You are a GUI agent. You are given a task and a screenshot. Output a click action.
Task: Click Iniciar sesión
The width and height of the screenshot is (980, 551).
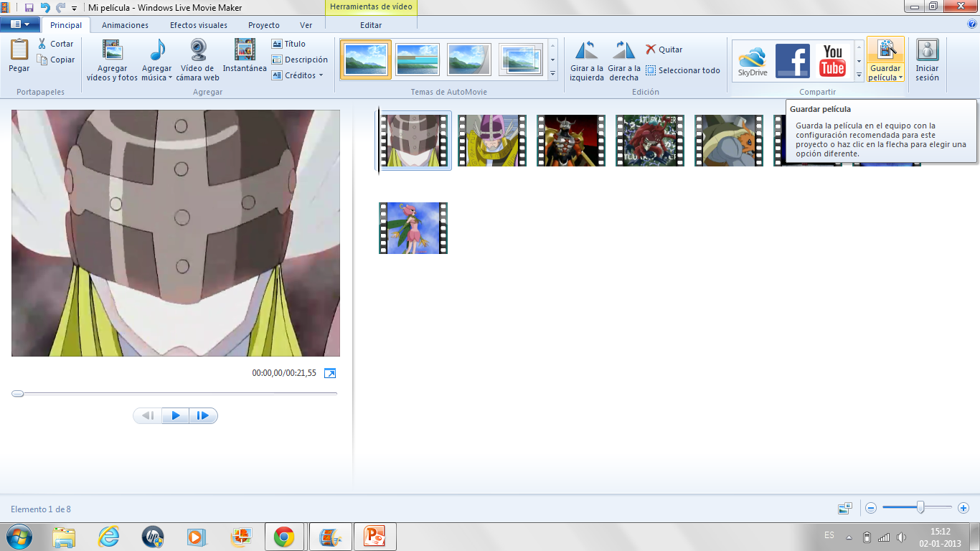(927, 60)
